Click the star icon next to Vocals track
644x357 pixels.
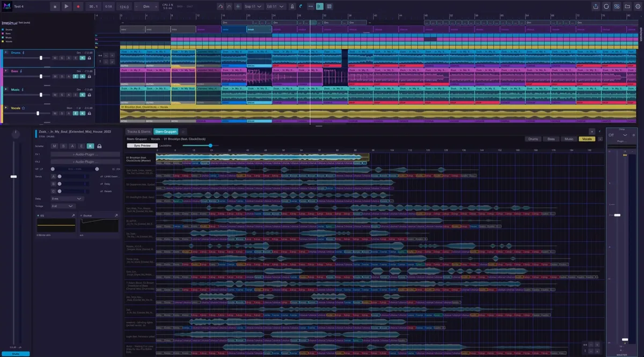point(23,108)
